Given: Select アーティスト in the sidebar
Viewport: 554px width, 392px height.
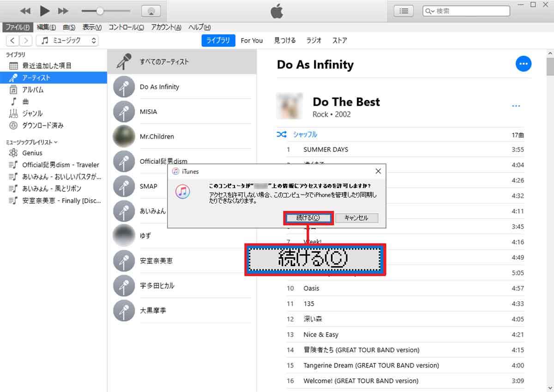Looking at the screenshot, I should (x=54, y=78).
